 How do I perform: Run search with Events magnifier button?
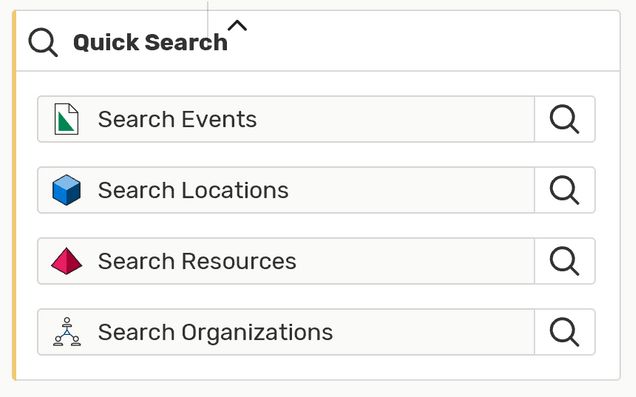(565, 119)
